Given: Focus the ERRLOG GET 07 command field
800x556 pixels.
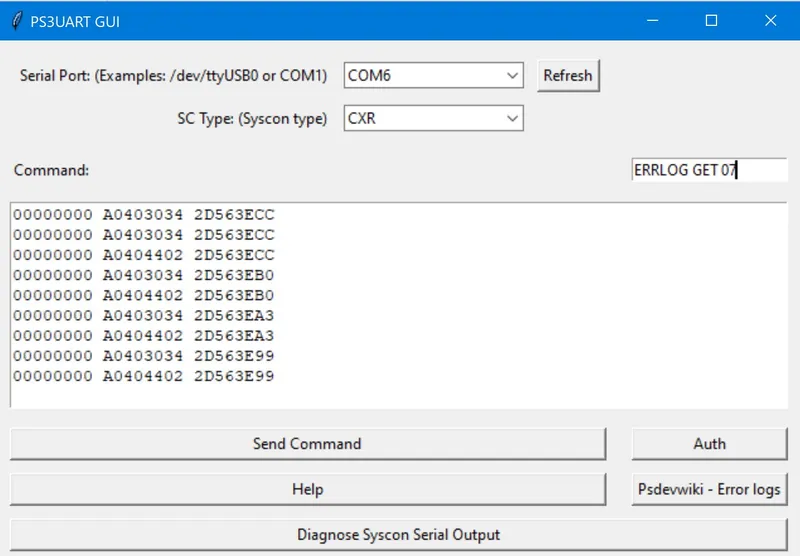Looking at the screenshot, I should 708,170.
